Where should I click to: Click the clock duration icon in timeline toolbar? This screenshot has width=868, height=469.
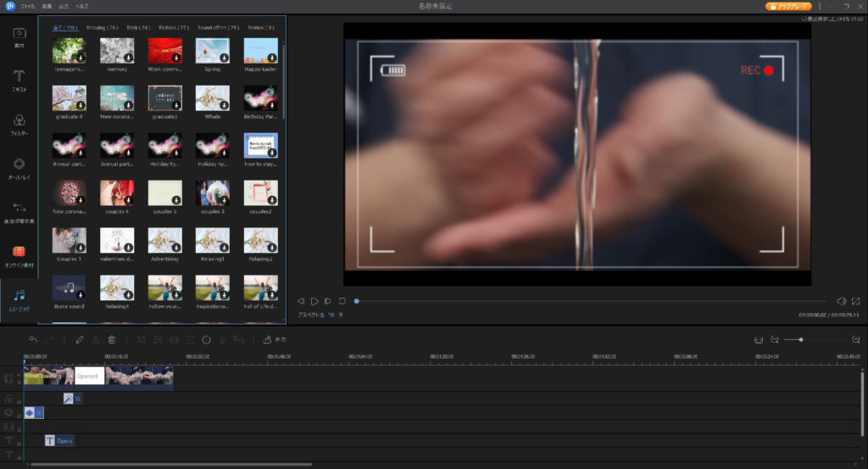[x=207, y=339]
